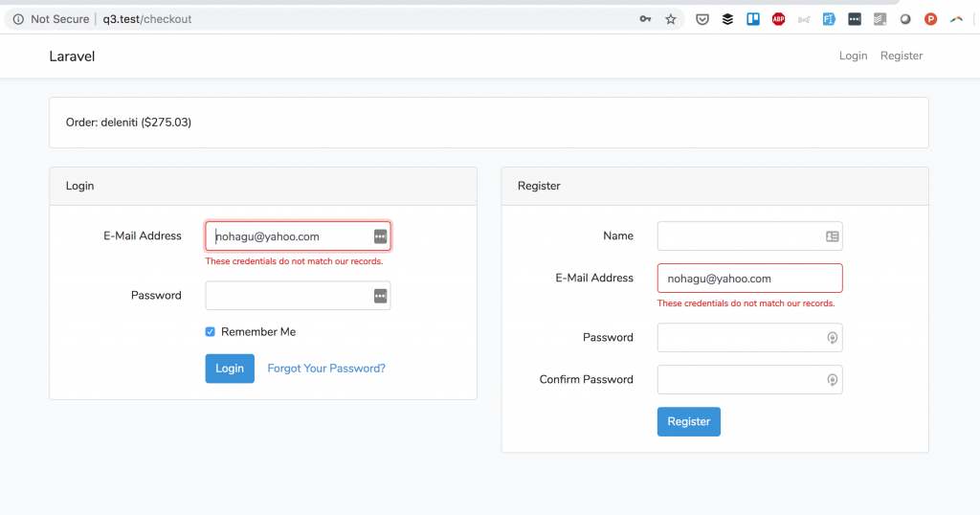
Task: Bookmark this page with the star icon
Action: click(671, 19)
